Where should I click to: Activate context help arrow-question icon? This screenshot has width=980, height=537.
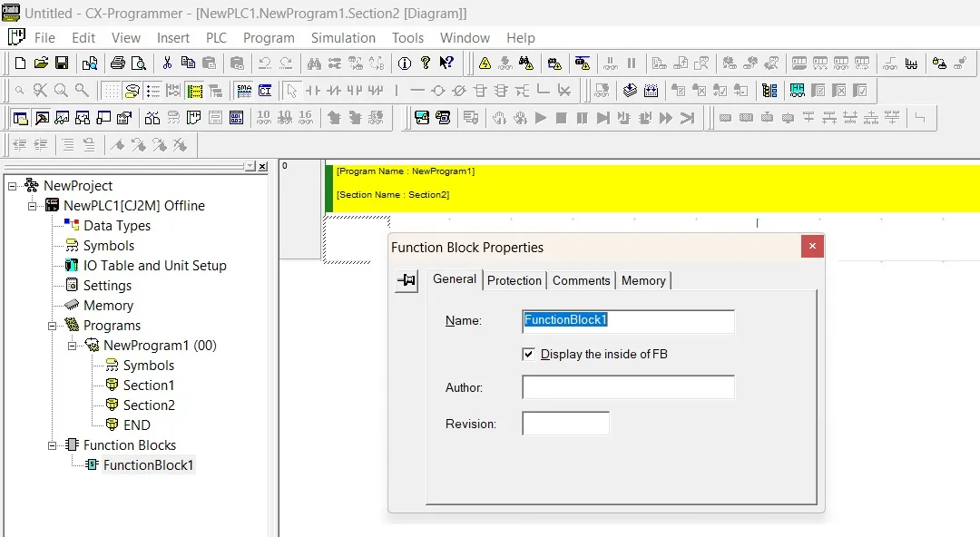(446, 63)
